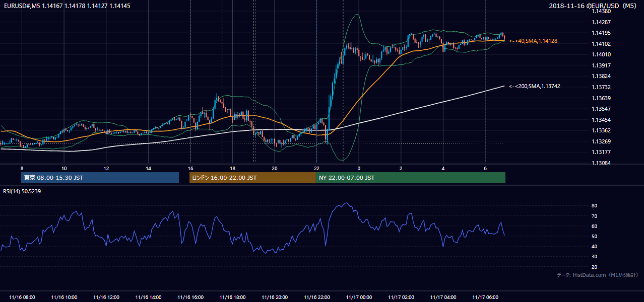This screenshot has height=302, width=644.
Task: Click hour label 18 under the chart
Action: pyautogui.click(x=232, y=168)
